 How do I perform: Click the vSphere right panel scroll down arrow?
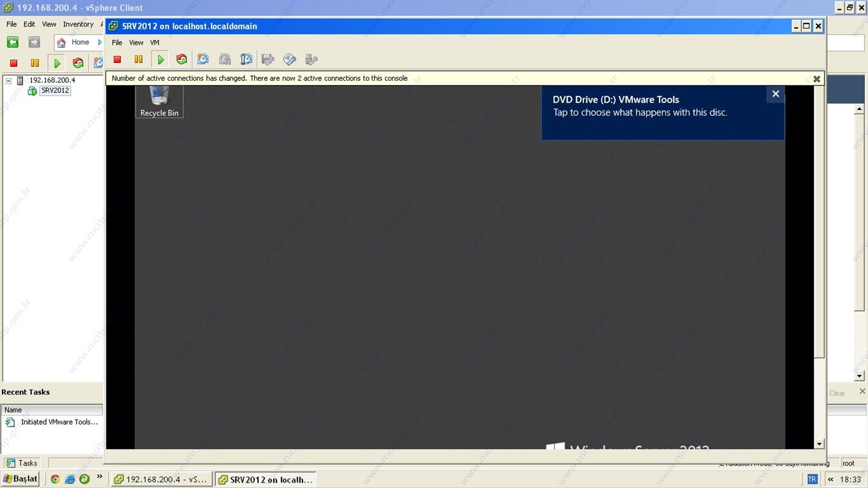click(859, 376)
